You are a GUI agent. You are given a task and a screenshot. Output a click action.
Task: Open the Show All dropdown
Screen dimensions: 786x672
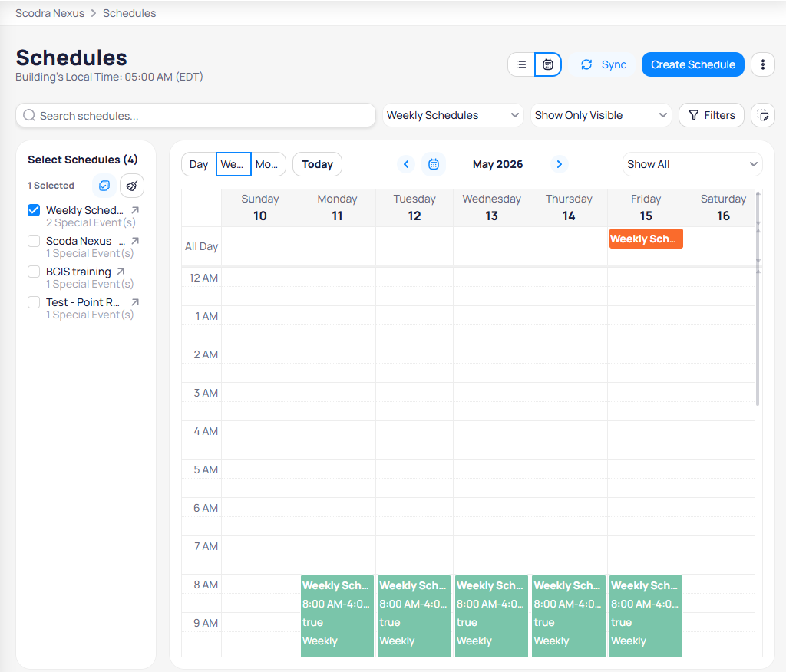692,164
